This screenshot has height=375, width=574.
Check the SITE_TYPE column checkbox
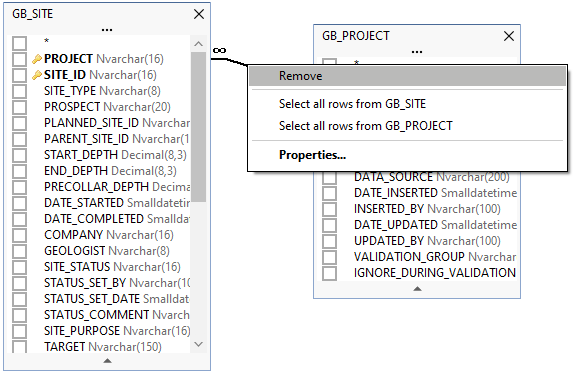[x=19, y=91]
